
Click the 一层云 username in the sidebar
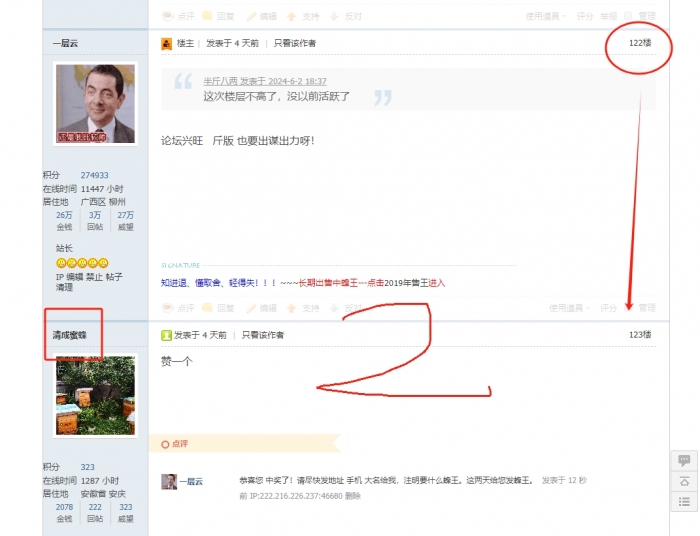[66, 44]
